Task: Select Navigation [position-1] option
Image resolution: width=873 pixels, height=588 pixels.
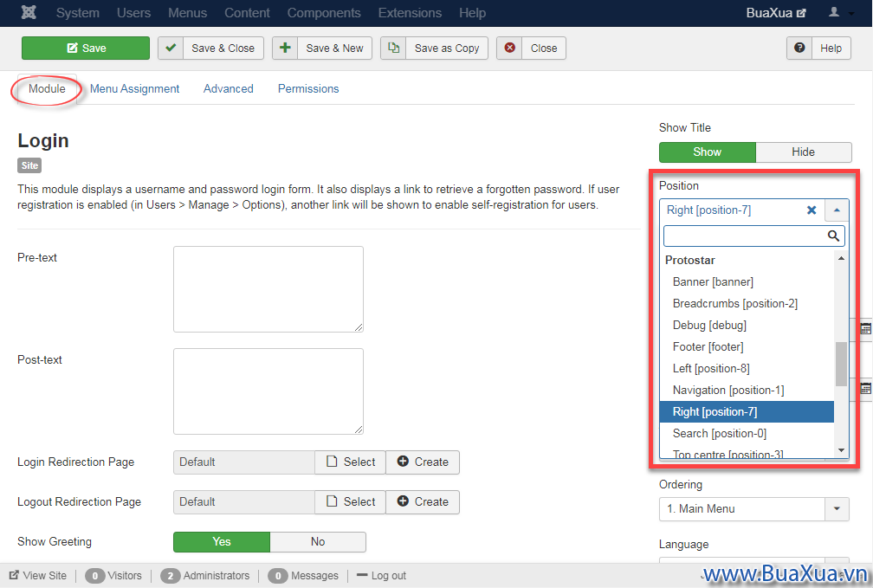Action: [746, 391]
